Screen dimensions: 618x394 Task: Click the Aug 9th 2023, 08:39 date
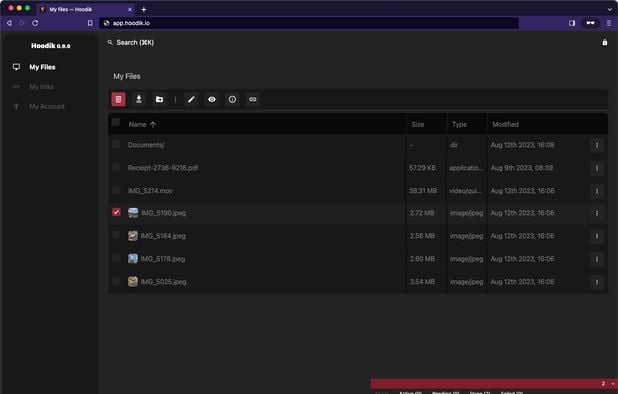[x=521, y=168]
